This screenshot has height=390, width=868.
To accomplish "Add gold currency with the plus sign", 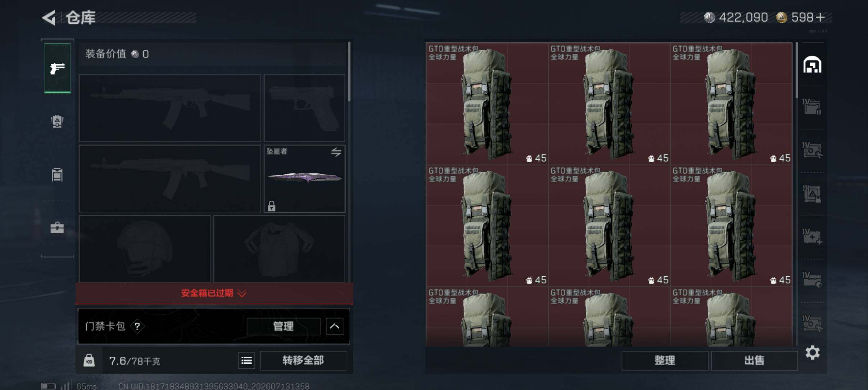I will click(x=820, y=17).
